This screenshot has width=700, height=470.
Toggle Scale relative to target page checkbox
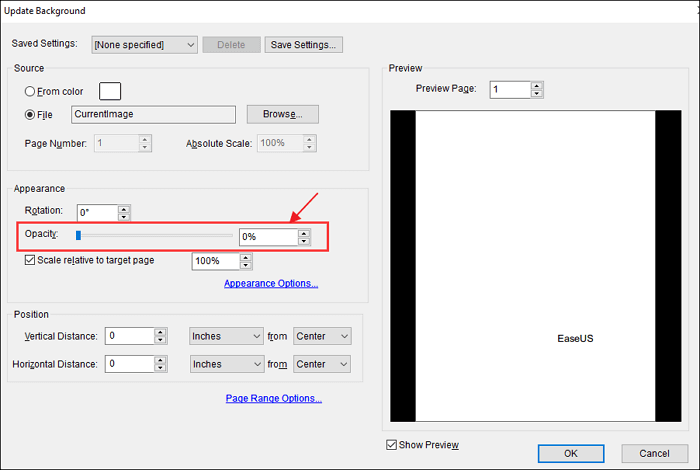point(30,260)
